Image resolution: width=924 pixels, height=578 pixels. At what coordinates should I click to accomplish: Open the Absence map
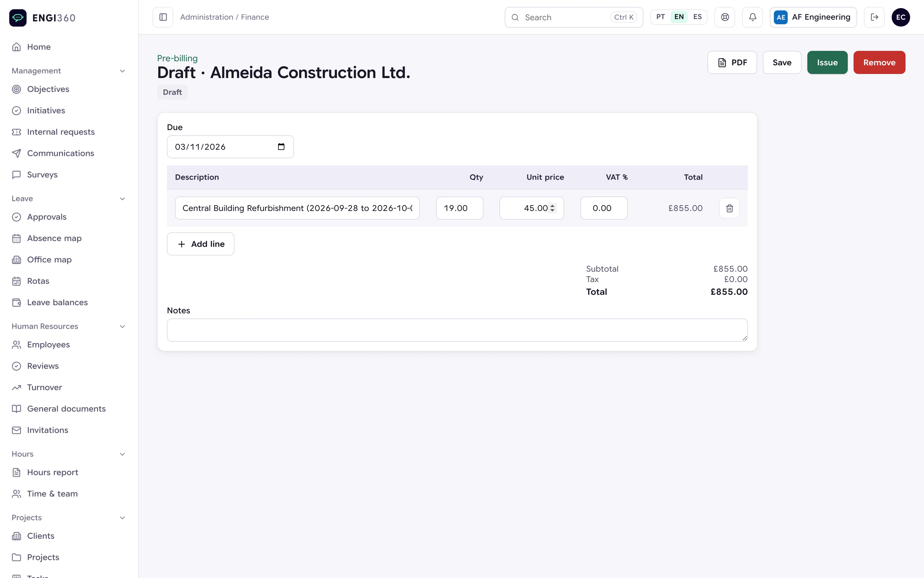point(69,238)
